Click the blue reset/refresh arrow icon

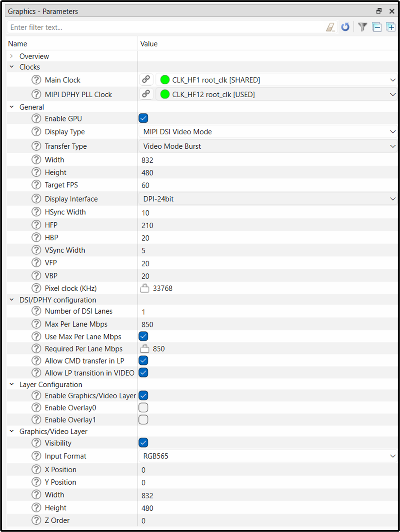pos(345,27)
